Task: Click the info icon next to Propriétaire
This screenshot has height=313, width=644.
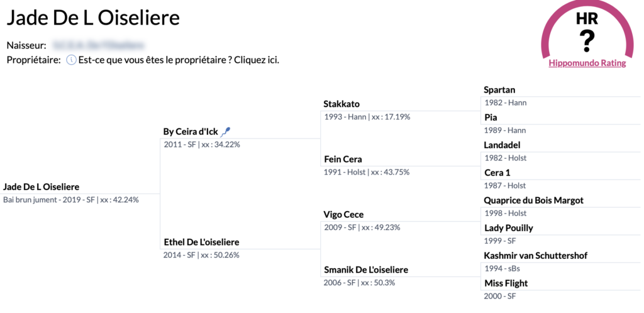Action: click(71, 60)
